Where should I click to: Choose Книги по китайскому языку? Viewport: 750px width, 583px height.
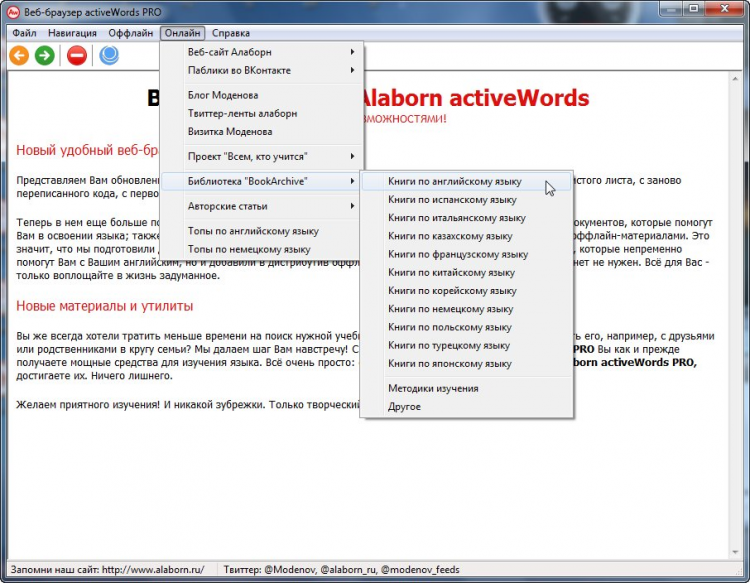point(466,273)
